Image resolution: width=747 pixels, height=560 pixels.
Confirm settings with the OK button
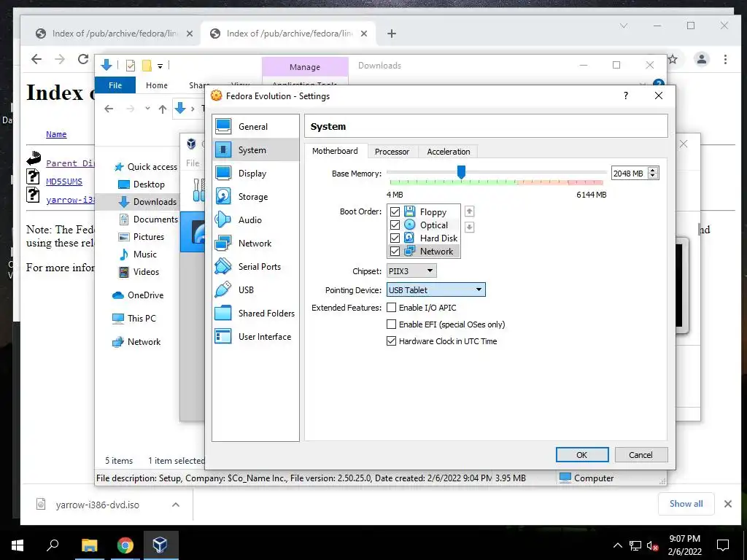pos(581,455)
